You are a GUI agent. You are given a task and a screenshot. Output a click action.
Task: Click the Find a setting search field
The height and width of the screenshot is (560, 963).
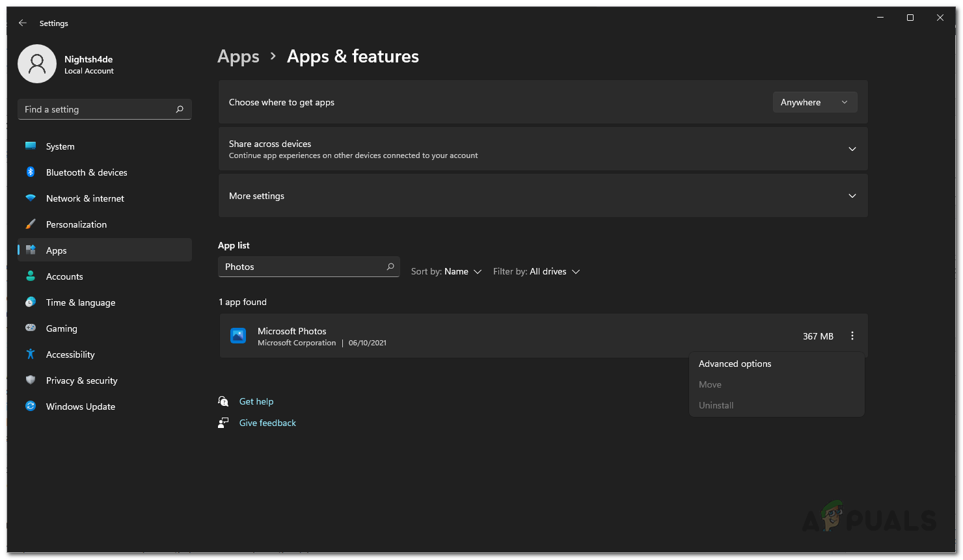(x=98, y=109)
